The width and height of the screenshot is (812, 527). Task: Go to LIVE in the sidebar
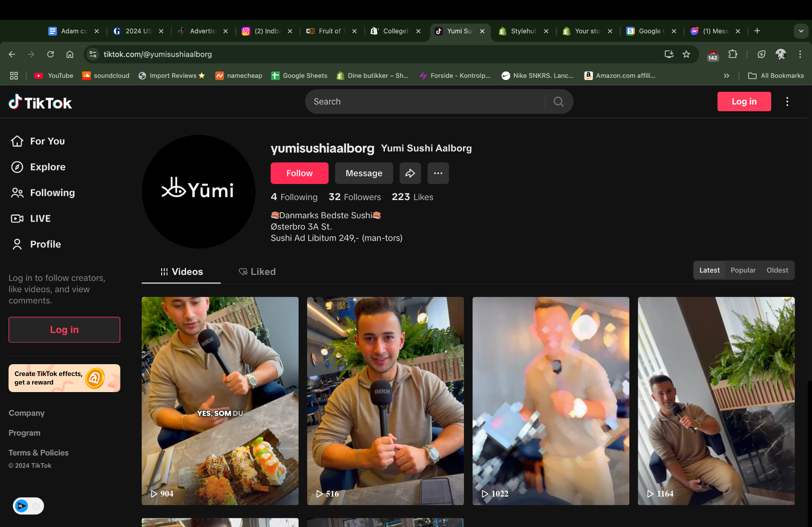[x=40, y=219]
